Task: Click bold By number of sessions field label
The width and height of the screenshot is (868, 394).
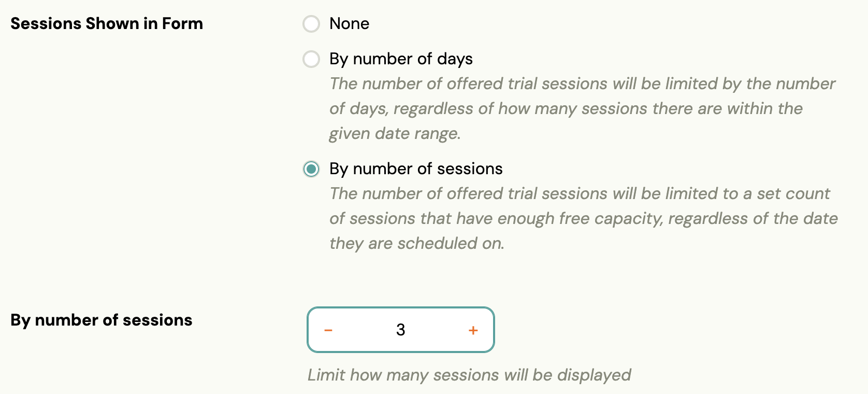Action: coord(102,320)
